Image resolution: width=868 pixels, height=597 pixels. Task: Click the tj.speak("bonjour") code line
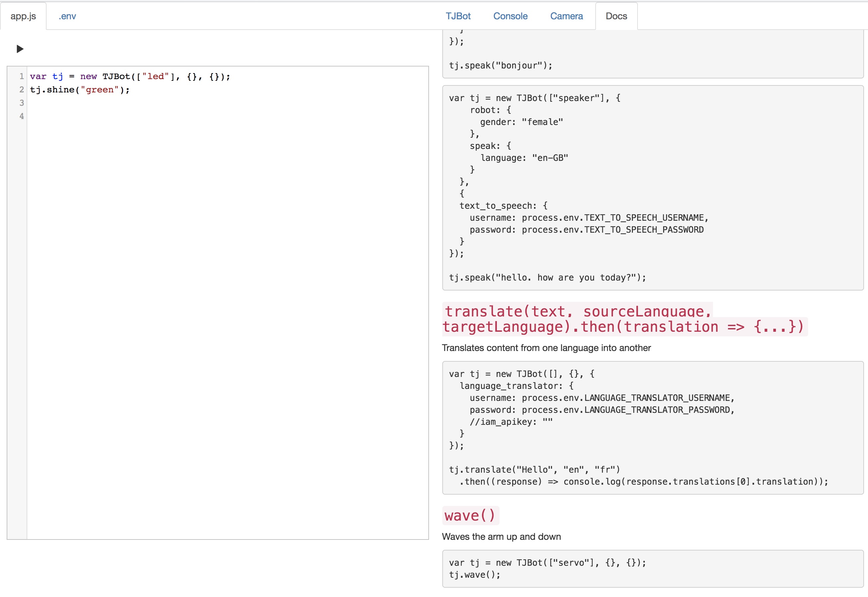click(x=500, y=65)
